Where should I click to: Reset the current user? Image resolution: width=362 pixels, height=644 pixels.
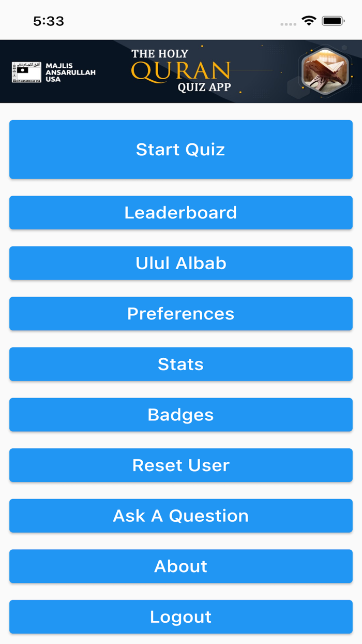pyautogui.click(x=180, y=465)
